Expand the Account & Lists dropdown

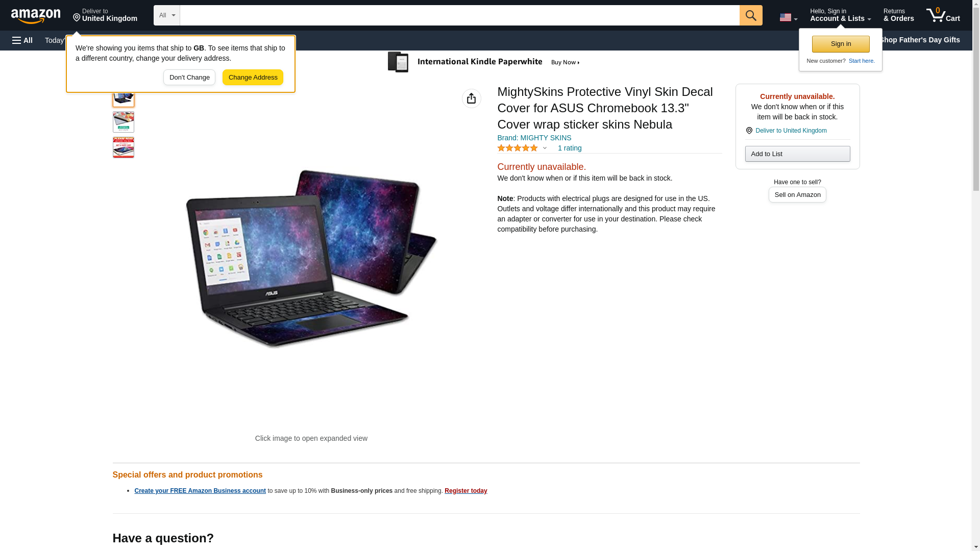click(x=840, y=15)
